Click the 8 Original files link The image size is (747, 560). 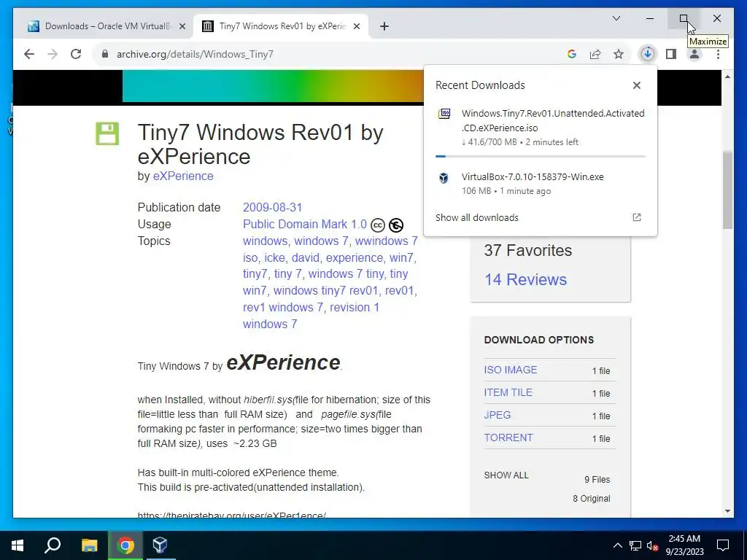point(591,499)
